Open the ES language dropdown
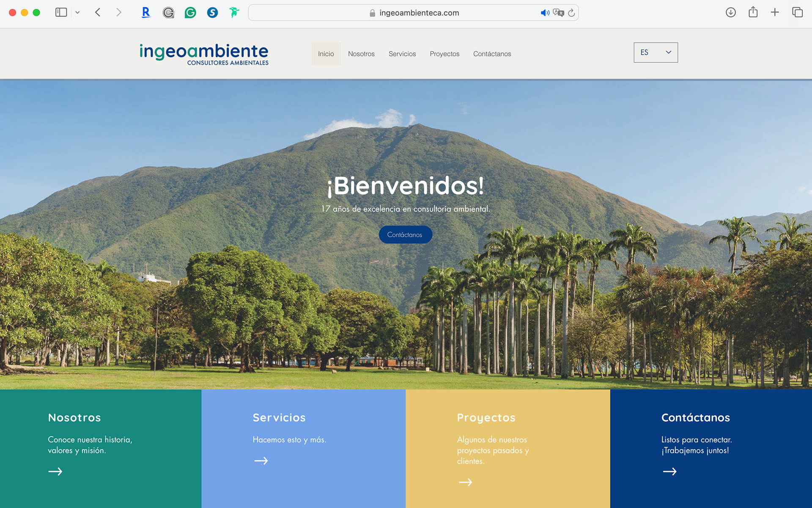This screenshot has height=508, width=812. 656,52
